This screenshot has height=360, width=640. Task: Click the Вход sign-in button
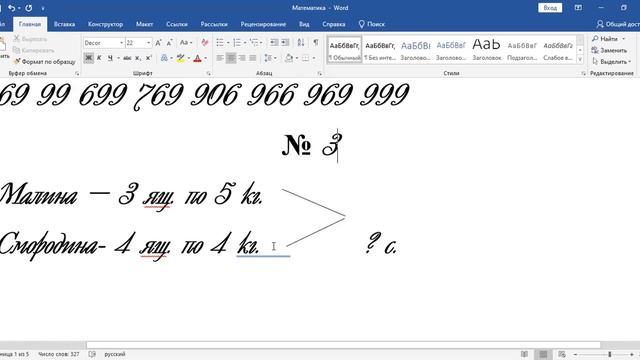(550, 8)
